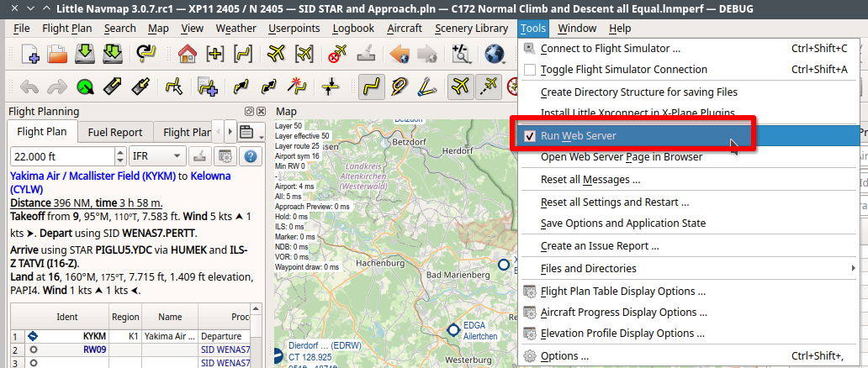
Task: Click the yellow compass and ruler measurement icon
Action: [x=426, y=87]
